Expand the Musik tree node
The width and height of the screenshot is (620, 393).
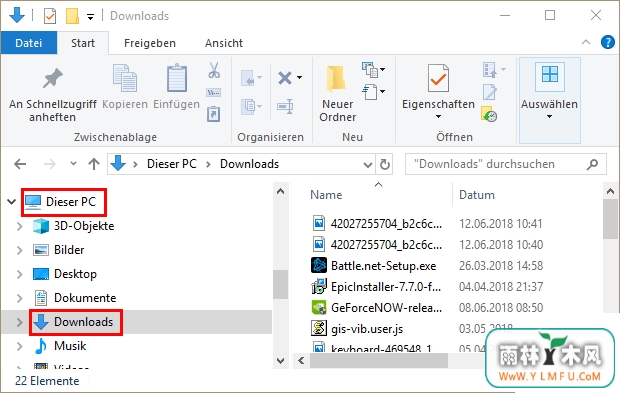(x=19, y=346)
